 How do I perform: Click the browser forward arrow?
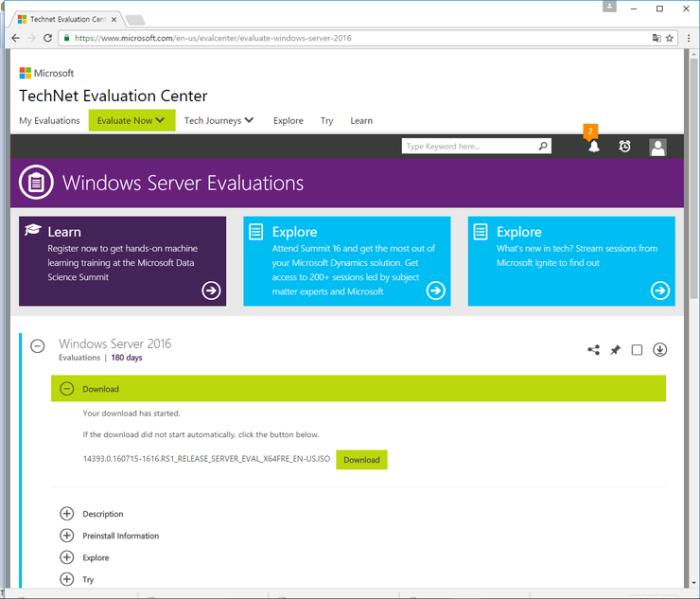coord(32,38)
